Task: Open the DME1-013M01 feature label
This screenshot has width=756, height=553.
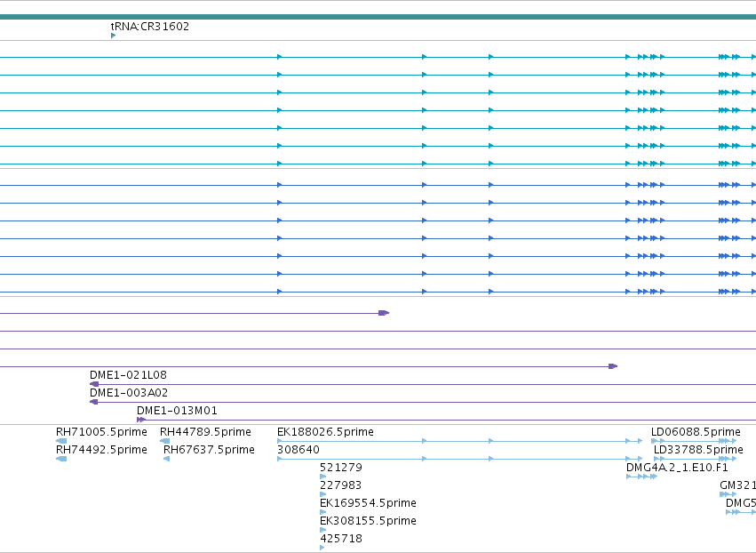Action: click(x=177, y=411)
